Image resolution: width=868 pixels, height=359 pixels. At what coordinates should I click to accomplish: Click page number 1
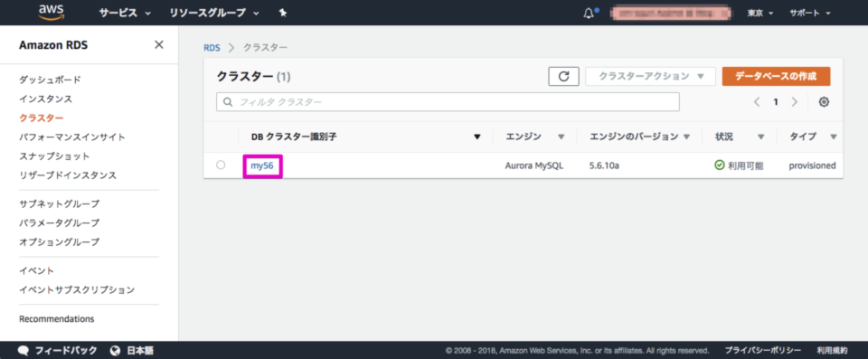(776, 102)
